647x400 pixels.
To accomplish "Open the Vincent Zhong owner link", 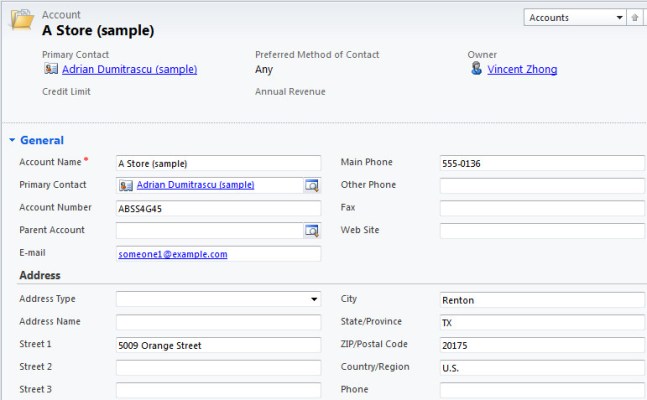I will [x=522, y=70].
